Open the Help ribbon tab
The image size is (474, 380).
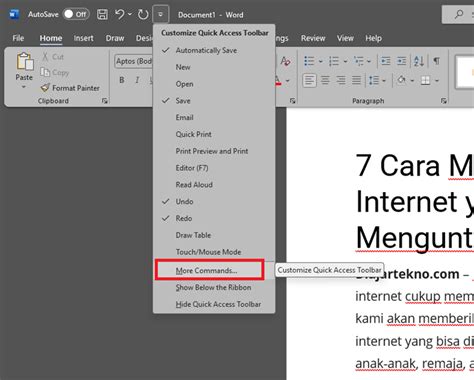click(x=373, y=38)
